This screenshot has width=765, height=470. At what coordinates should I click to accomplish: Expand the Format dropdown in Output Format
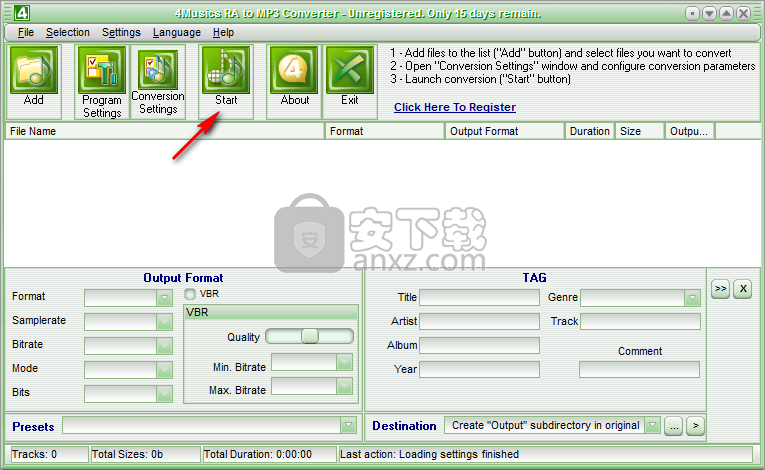[164, 298]
